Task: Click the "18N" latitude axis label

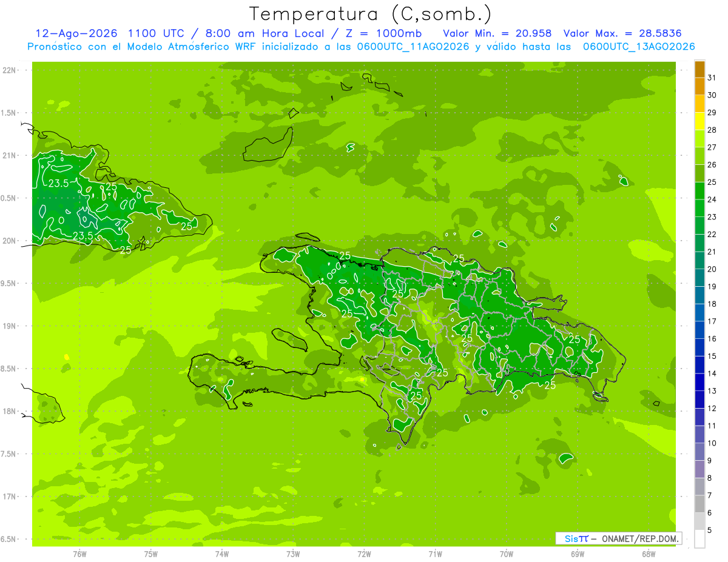Action: coord(8,411)
